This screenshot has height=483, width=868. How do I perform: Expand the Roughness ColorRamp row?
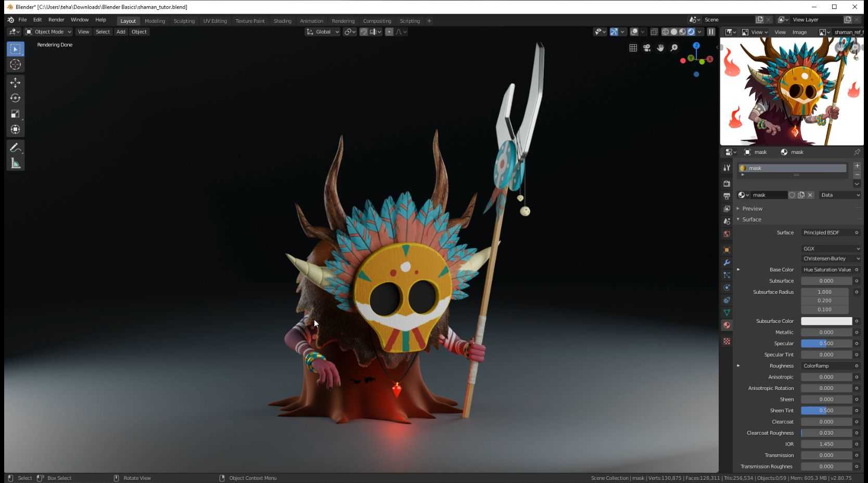(738, 365)
